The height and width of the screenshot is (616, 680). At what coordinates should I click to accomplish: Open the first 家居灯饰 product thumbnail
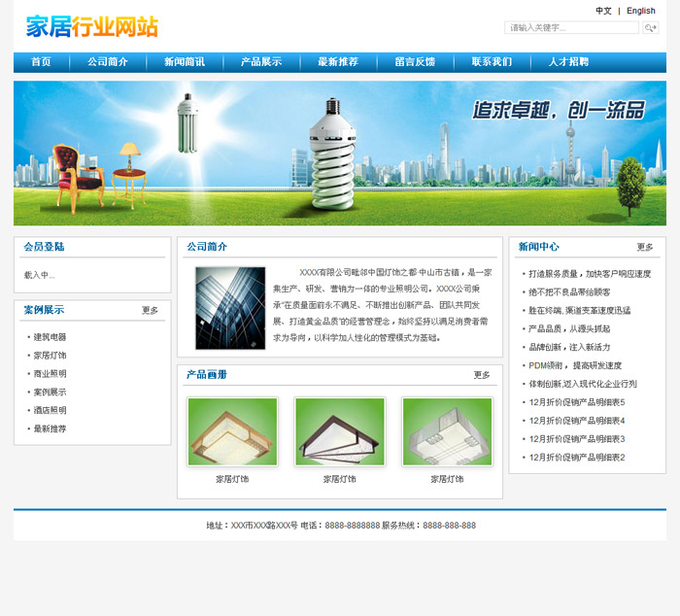pos(232,431)
